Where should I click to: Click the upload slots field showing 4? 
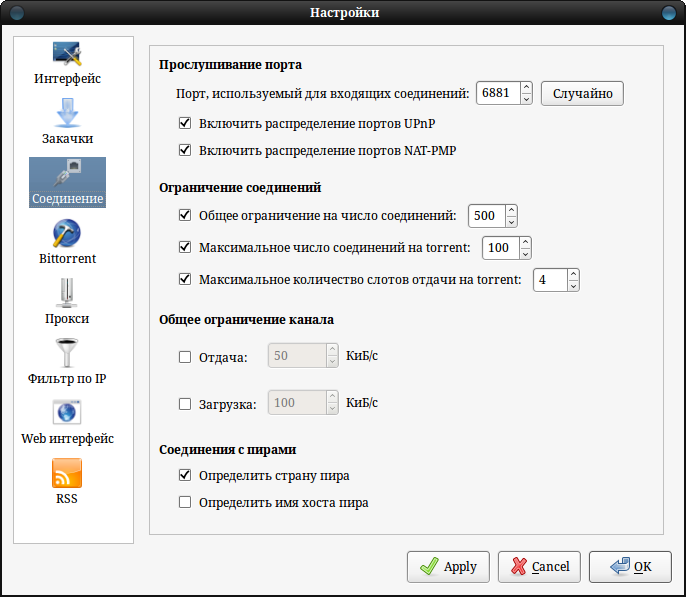pyautogui.click(x=550, y=279)
